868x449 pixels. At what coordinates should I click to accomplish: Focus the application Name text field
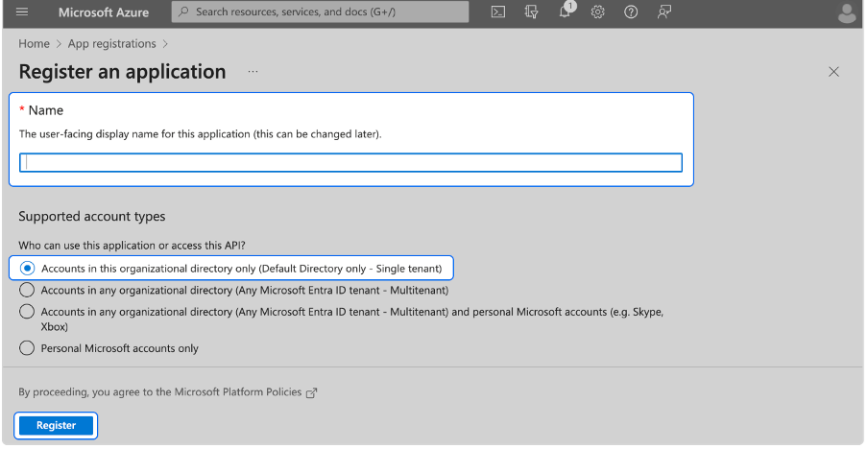tap(350, 163)
